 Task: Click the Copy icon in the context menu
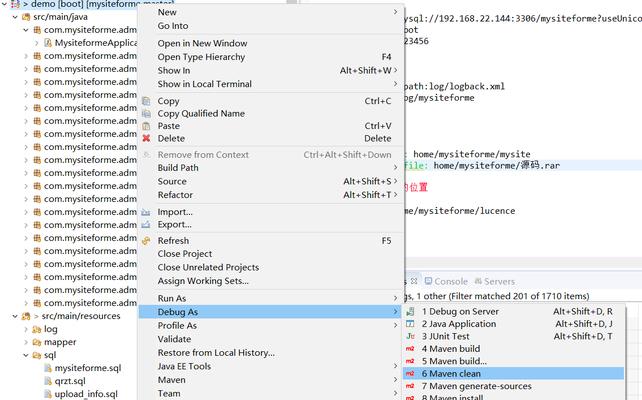click(x=147, y=101)
